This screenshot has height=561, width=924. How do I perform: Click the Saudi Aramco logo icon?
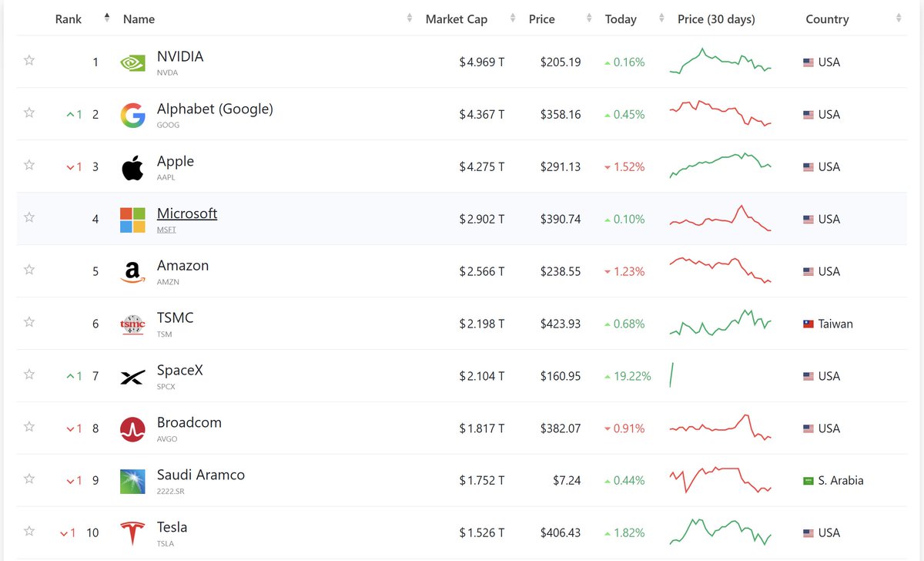[x=132, y=482]
